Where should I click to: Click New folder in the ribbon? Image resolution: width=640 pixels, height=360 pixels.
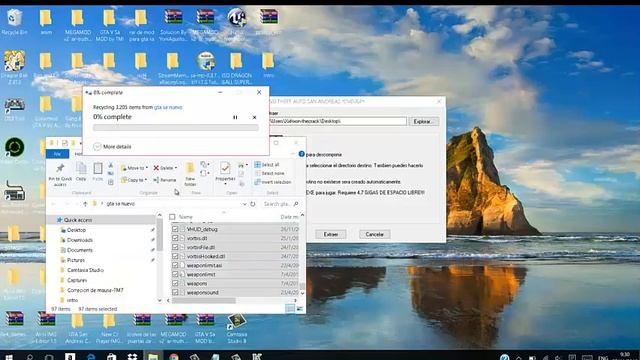point(190,174)
